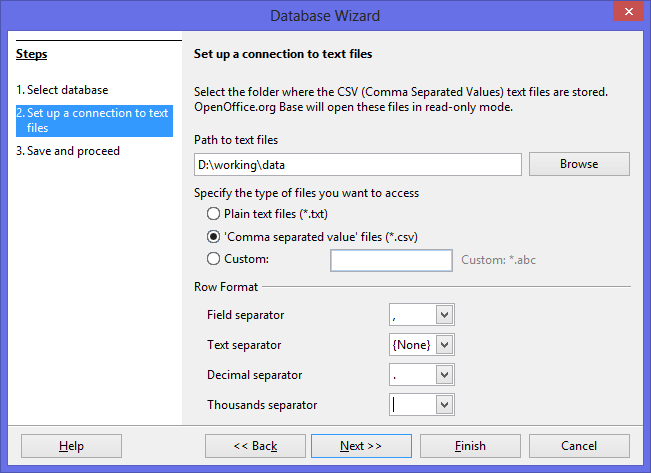
Task: Click inside the Thousands separator text box
Action: point(412,405)
